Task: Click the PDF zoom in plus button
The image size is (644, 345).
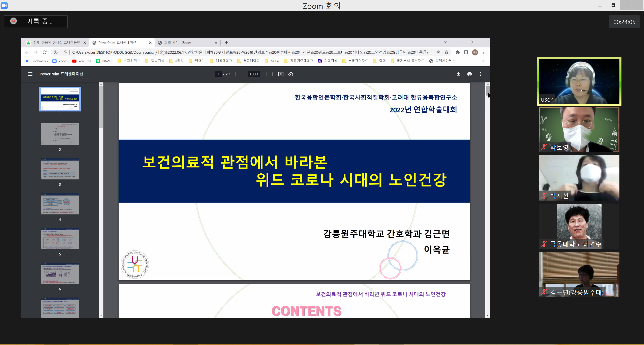Action: pyautogui.click(x=266, y=74)
